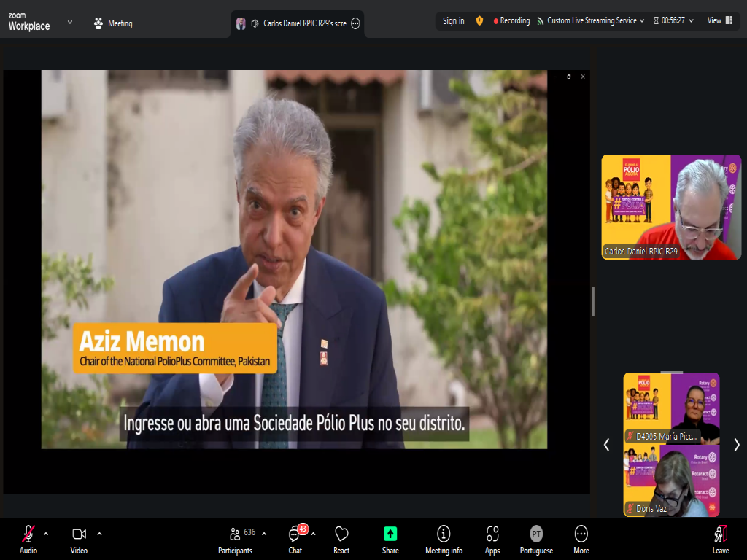The image size is (747, 560).
Task: Open the Participants panel
Action: coord(235,538)
